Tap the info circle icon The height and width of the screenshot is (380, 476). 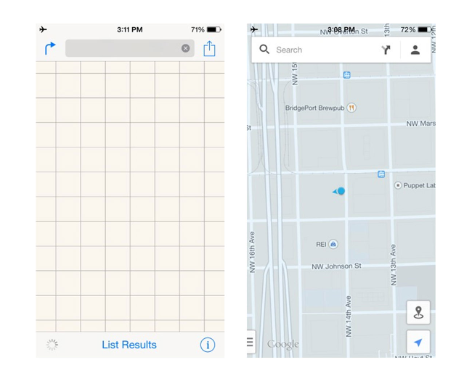point(207,345)
